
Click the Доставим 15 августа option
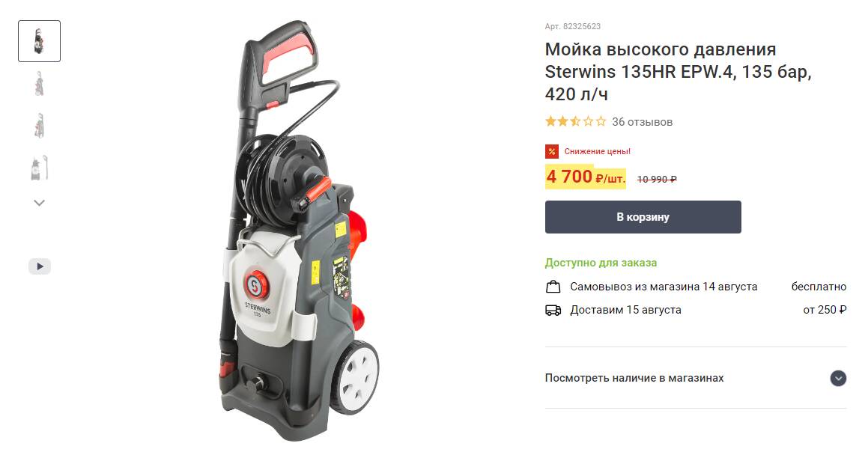click(625, 311)
